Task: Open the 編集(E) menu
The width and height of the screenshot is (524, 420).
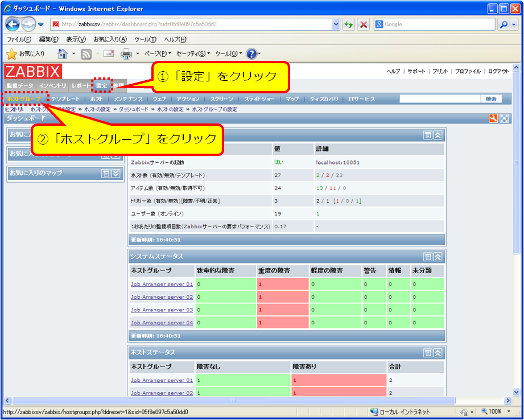Action: pyautogui.click(x=49, y=39)
